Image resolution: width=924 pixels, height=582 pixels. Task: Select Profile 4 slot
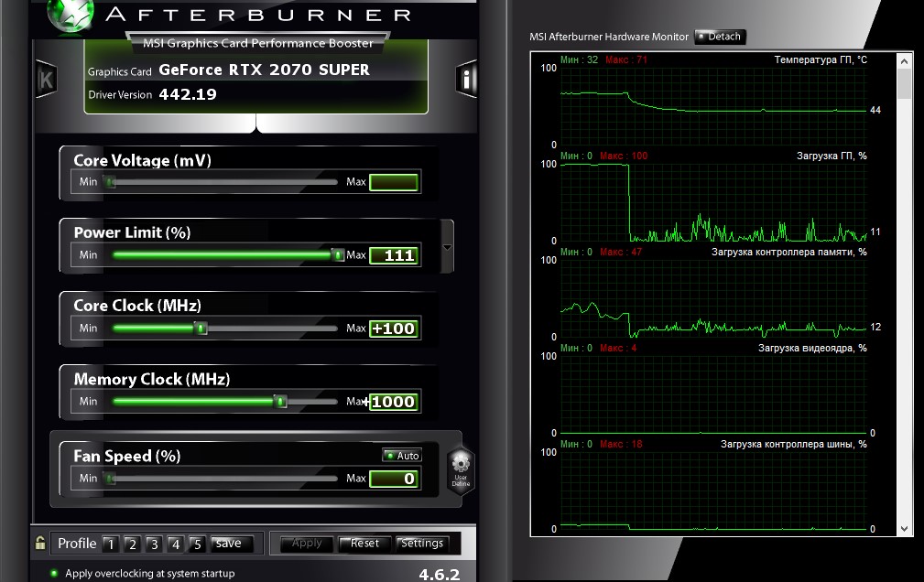[176, 544]
